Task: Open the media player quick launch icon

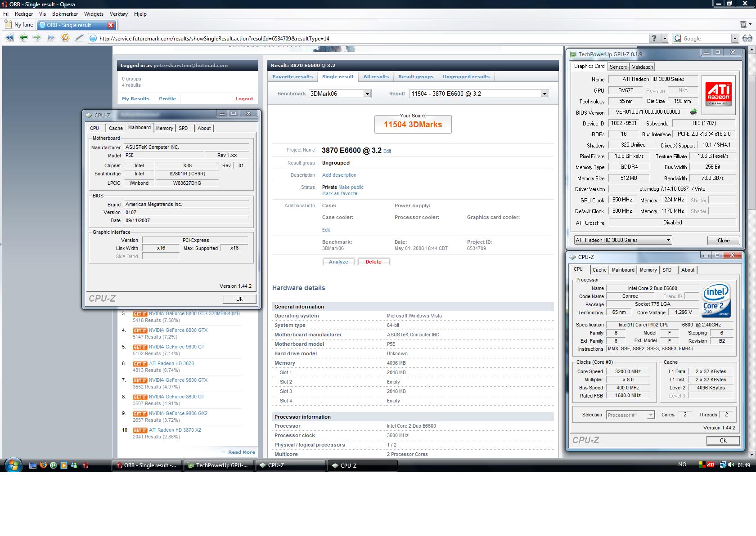Action: click(64, 465)
